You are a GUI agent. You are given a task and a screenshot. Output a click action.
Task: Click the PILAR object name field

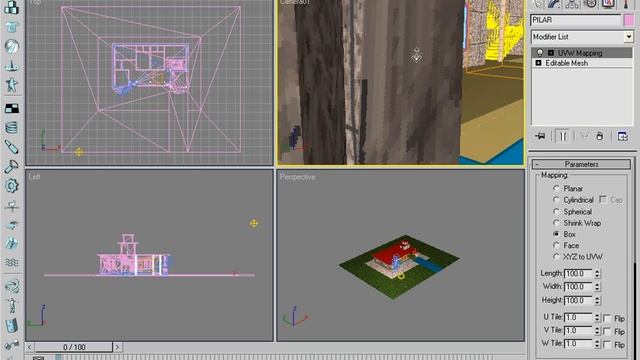pos(576,20)
